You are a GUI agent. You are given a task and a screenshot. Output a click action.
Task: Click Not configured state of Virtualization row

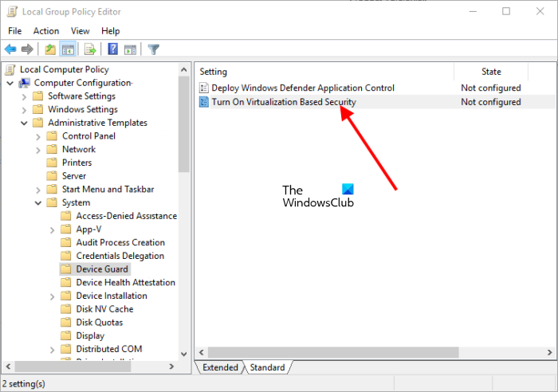[x=491, y=102]
